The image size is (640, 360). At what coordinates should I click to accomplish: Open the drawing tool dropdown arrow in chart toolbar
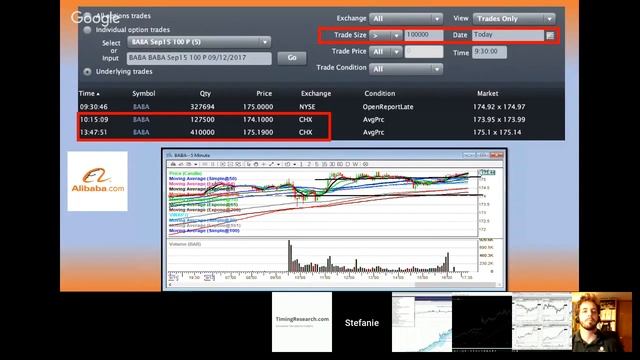pyautogui.click(x=278, y=164)
